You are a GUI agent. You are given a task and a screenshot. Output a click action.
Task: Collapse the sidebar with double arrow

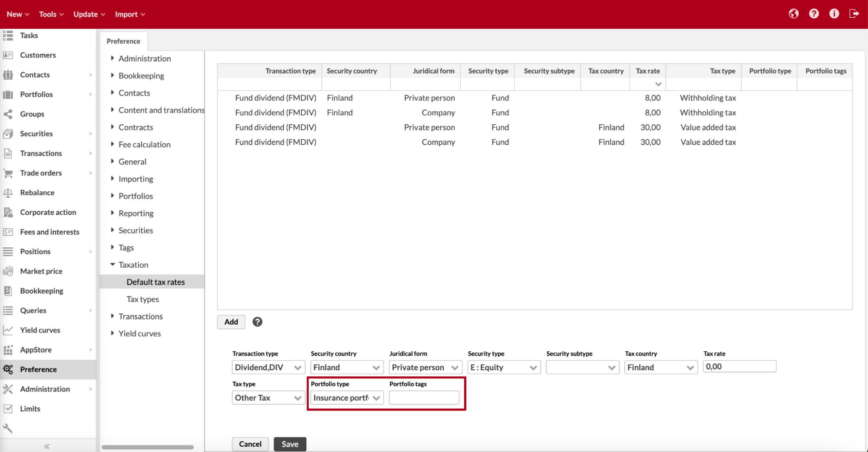coord(47,446)
